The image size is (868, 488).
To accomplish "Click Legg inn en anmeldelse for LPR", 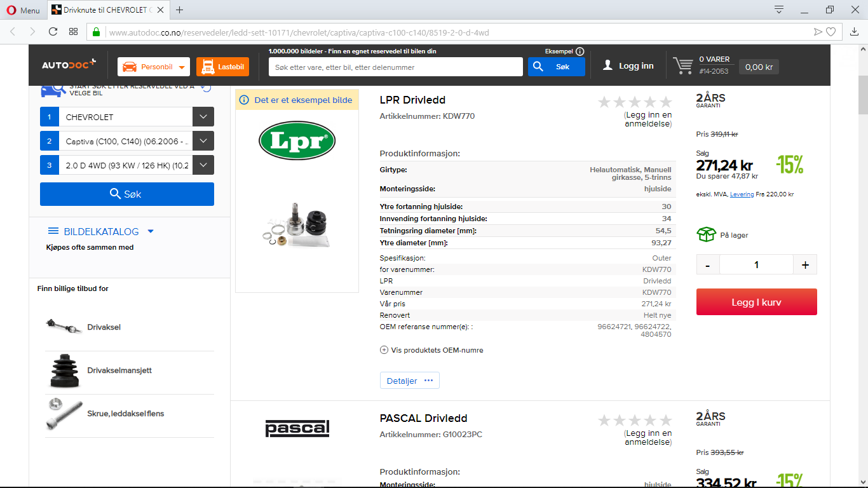I will 648,119.
